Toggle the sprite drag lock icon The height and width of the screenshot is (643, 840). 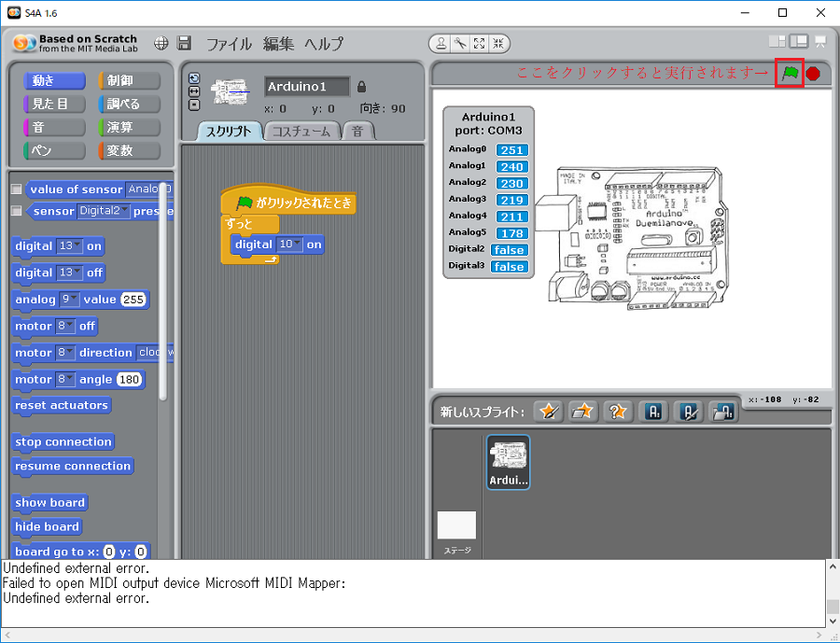coord(361,86)
